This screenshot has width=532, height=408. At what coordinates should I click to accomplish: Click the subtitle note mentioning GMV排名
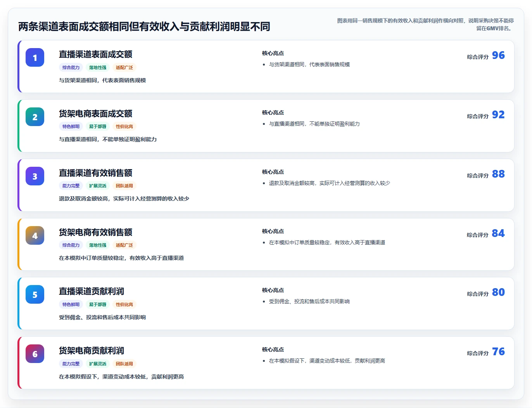[425, 24]
